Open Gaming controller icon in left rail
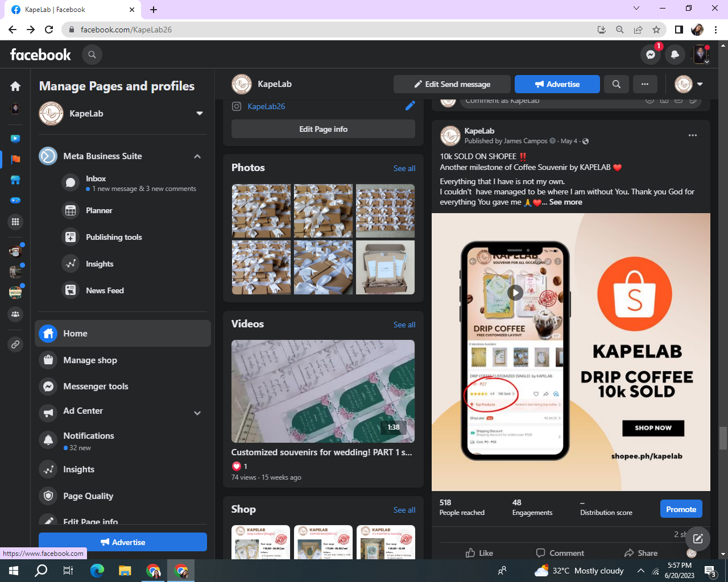This screenshot has height=582, width=728. click(15, 201)
